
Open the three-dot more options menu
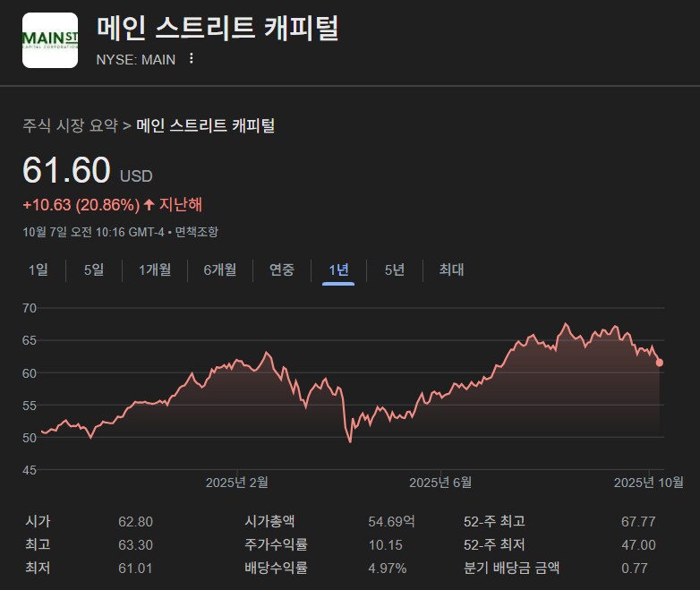tap(191, 59)
